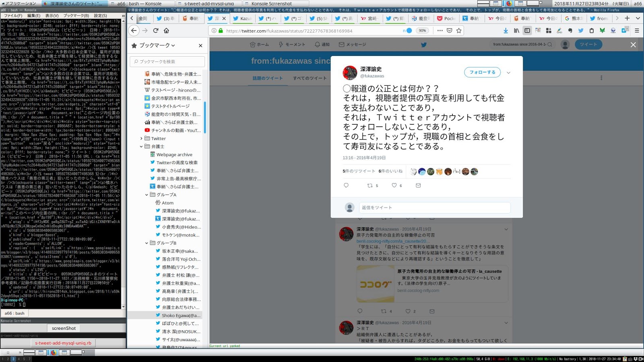644x362 pixels.
Task: Switch to the Kazu Twitter tab
Action: [x=242, y=19]
